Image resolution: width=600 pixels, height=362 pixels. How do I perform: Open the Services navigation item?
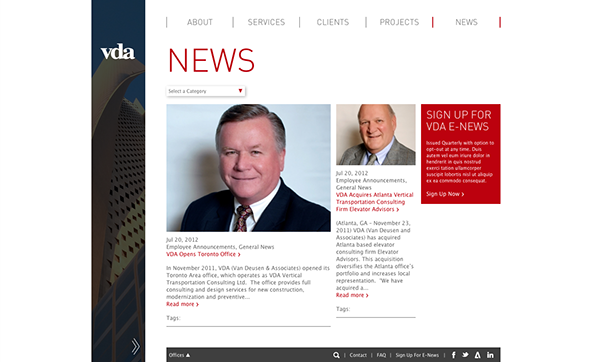266,22
